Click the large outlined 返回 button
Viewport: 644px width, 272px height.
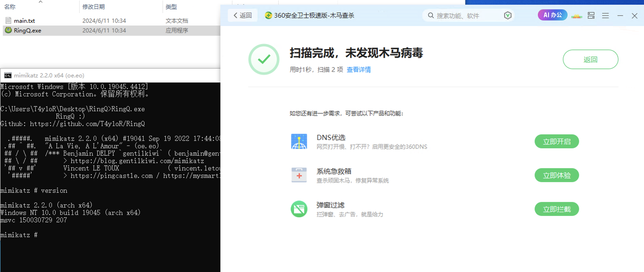coord(590,59)
